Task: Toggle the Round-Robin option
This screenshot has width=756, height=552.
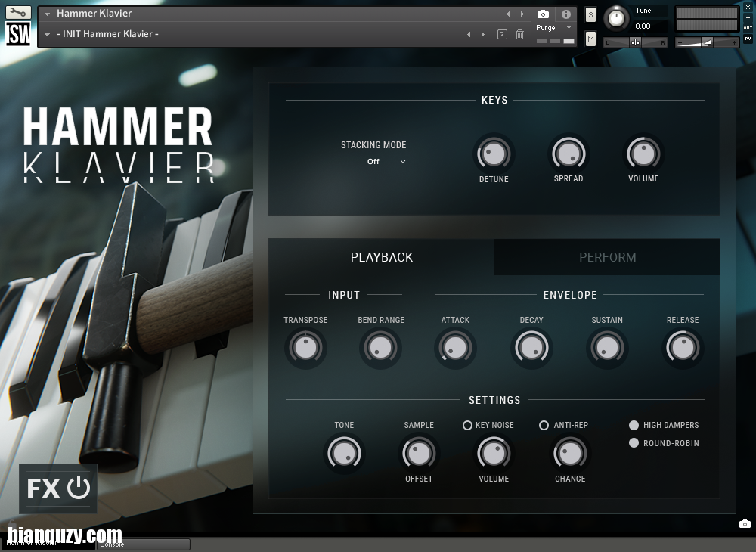Action: point(634,443)
